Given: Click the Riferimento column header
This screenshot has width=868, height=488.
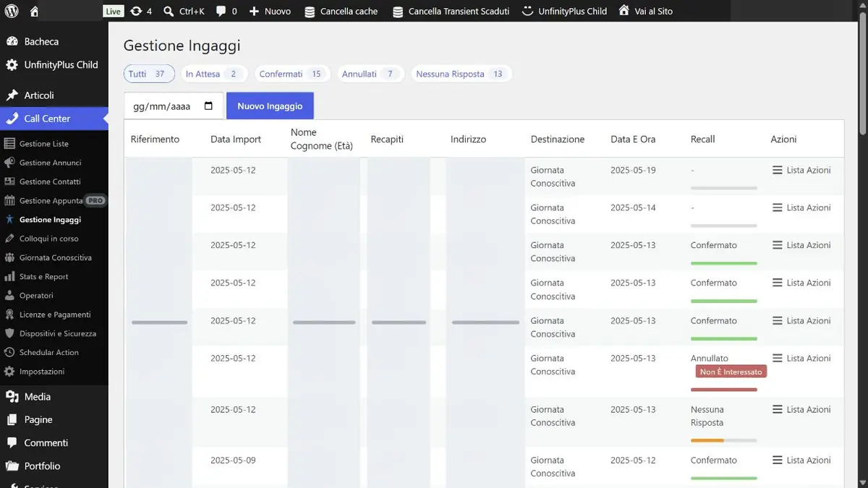Looking at the screenshot, I should pos(155,139).
